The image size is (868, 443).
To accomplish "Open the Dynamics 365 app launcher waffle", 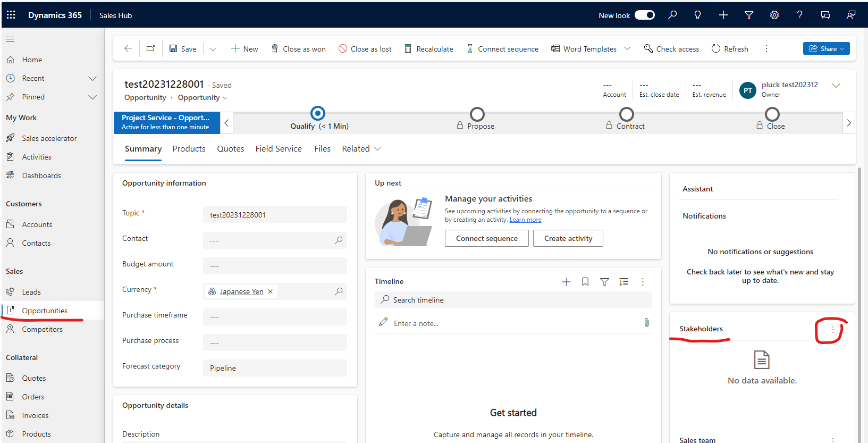I will 11,15.
